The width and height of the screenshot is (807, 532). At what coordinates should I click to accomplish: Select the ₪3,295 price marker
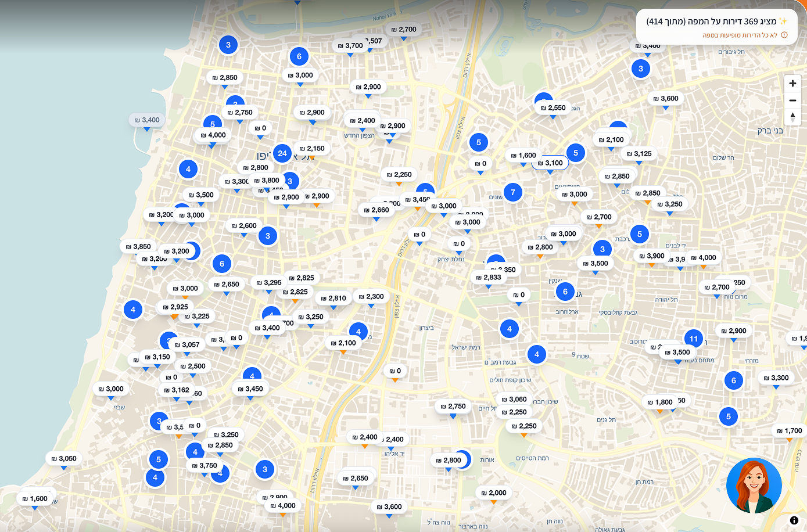pyautogui.click(x=268, y=283)
